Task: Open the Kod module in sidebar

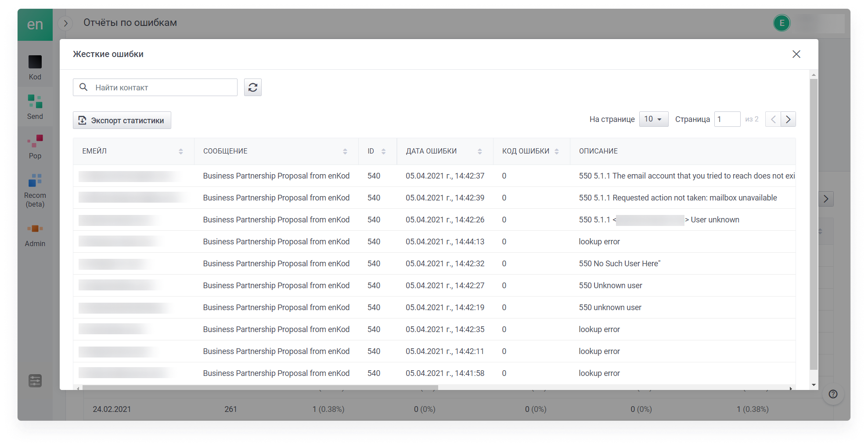Action: pos(35,67)
